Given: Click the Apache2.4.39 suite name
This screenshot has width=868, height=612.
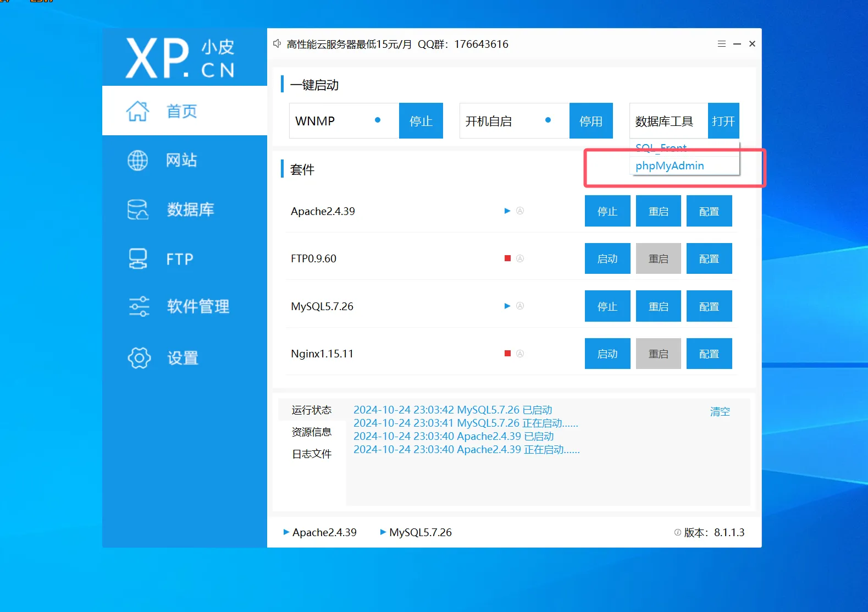Looking at the screenshot, I should pyautogui.click(x=323, y=211).
